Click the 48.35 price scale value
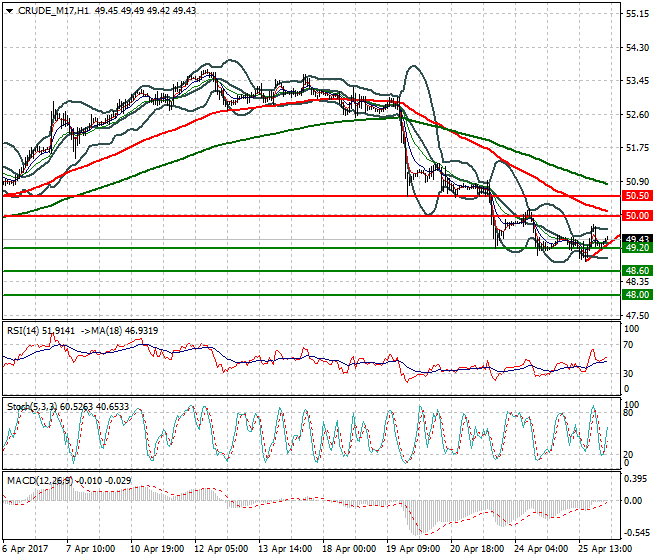Viewport: 660px width, 560px height. pos(637,282)
